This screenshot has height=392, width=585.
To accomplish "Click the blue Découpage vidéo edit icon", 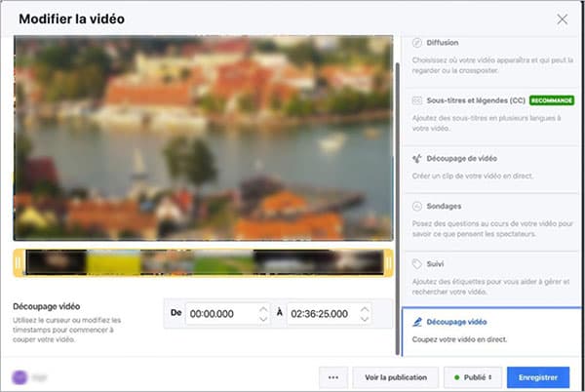I will (416, 322).
